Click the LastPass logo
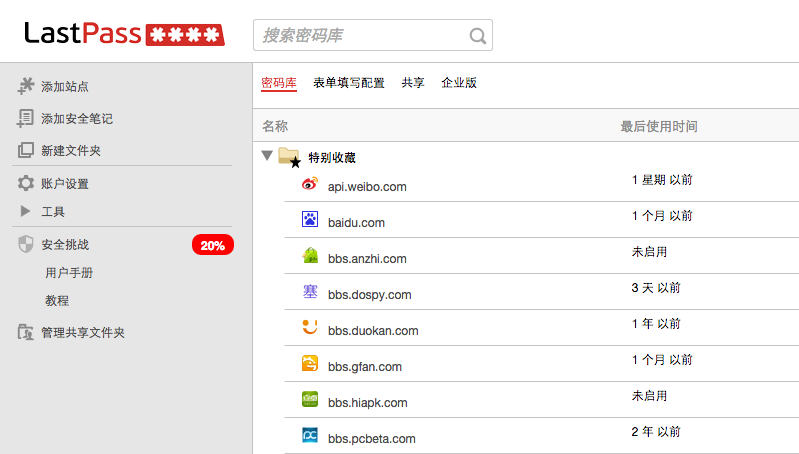Viewport: 799px width, 454px height. pyautogui.click(x=124, y=34)
